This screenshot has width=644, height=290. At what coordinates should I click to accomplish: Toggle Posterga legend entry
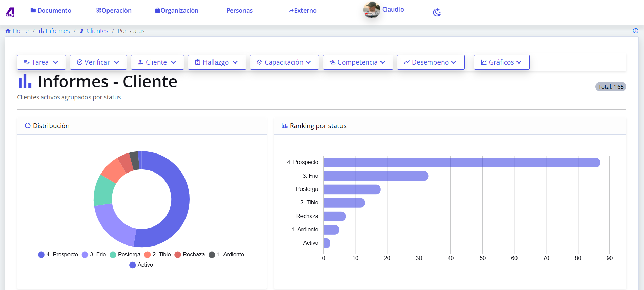(x=125, y=255)
